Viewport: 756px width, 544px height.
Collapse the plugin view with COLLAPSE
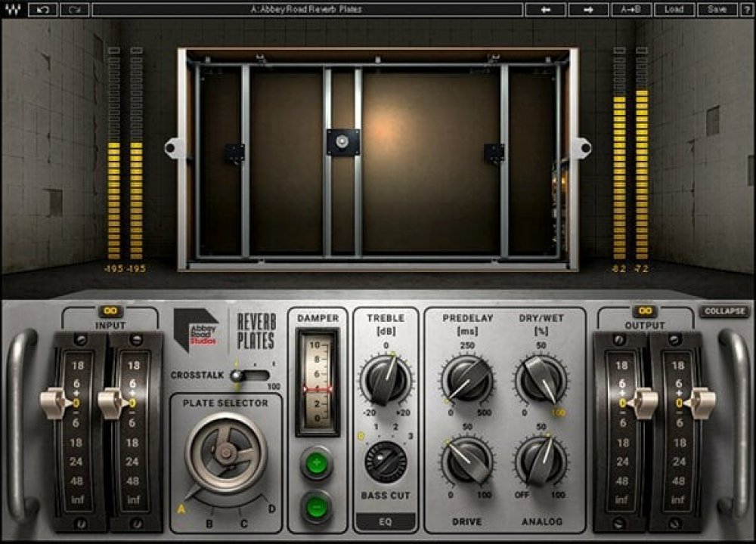(x=724, y=311)
